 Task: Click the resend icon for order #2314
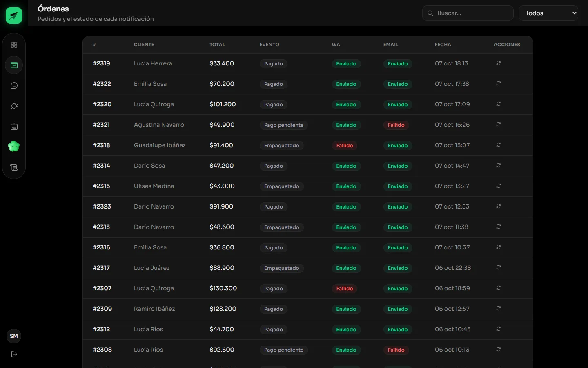coord(499,166)
